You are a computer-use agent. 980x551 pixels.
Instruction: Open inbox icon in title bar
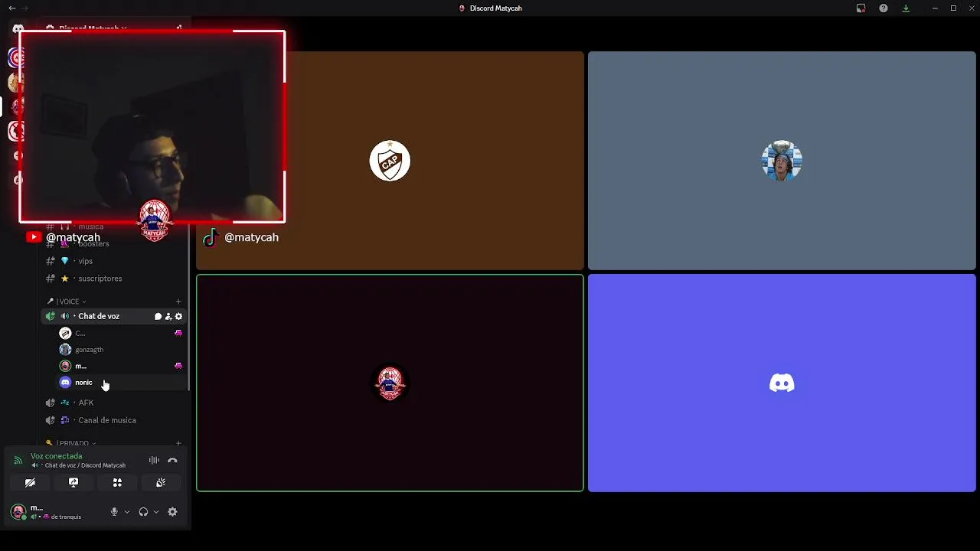(861, 8)
